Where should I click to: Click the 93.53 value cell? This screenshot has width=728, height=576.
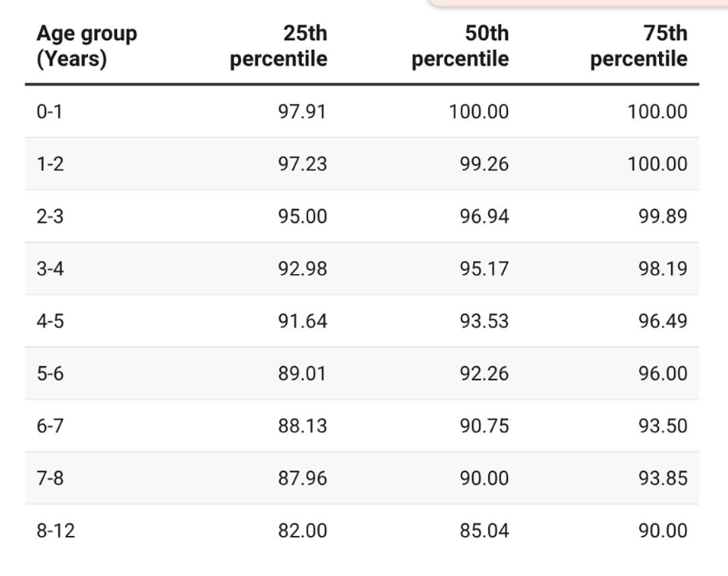(484, 321)
